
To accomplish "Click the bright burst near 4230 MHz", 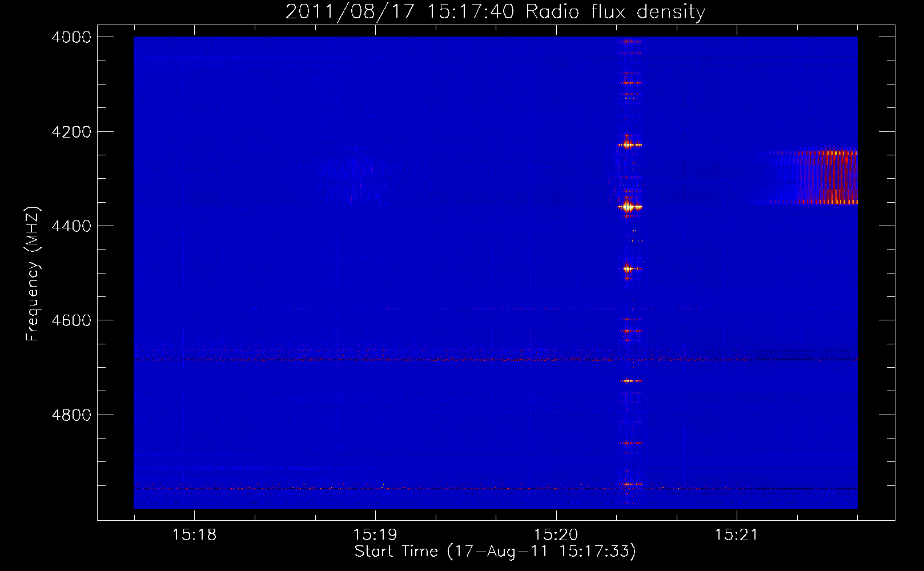I will coord(629,144).
